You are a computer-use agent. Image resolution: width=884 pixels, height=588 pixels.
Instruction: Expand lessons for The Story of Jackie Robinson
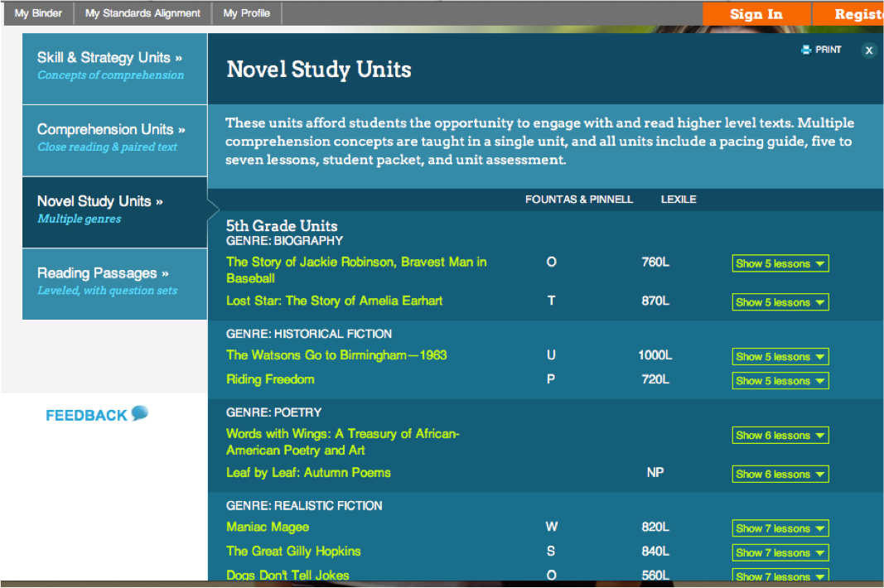[780, 263]
